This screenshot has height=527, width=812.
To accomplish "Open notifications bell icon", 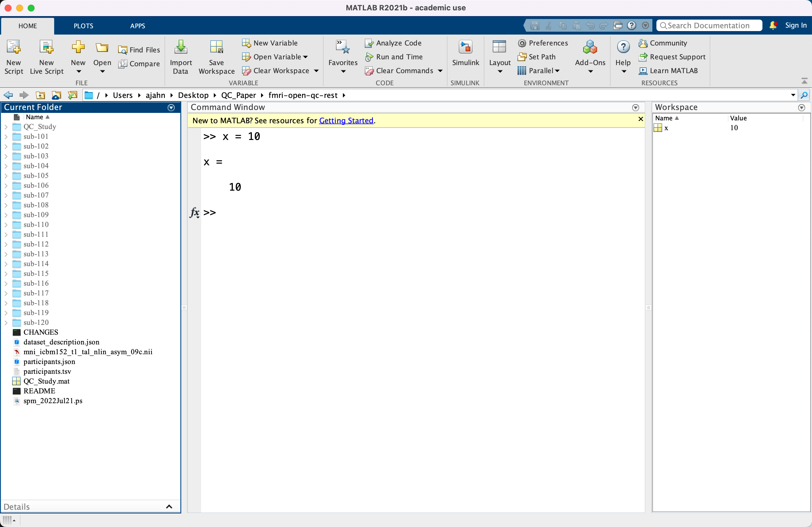I will [x=773, y=26].
